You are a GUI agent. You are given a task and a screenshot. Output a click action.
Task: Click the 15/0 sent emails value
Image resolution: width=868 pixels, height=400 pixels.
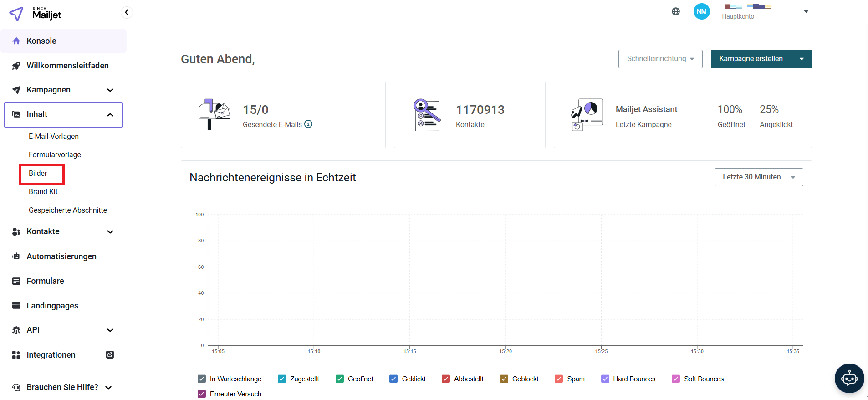pos(255,110)
